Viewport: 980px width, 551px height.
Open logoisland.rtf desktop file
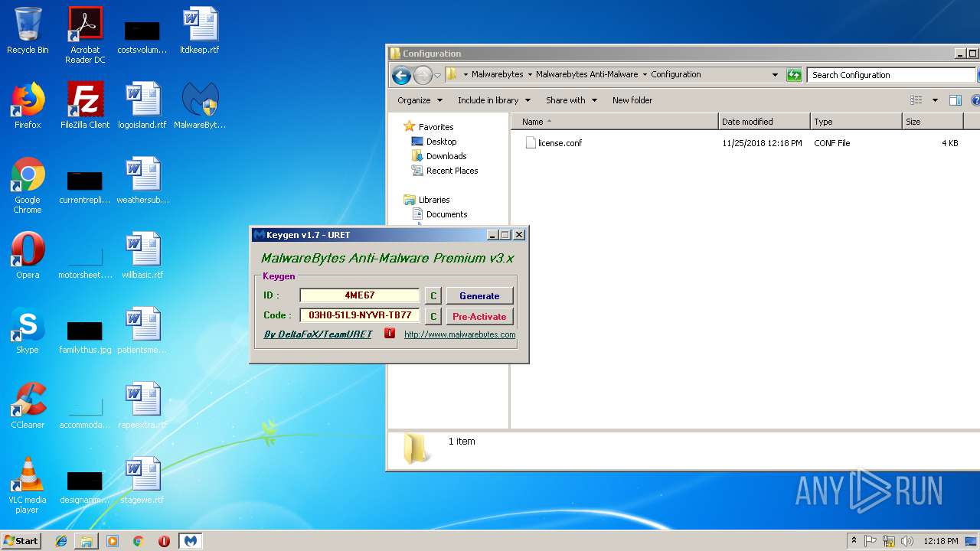[x=142, y=106]
